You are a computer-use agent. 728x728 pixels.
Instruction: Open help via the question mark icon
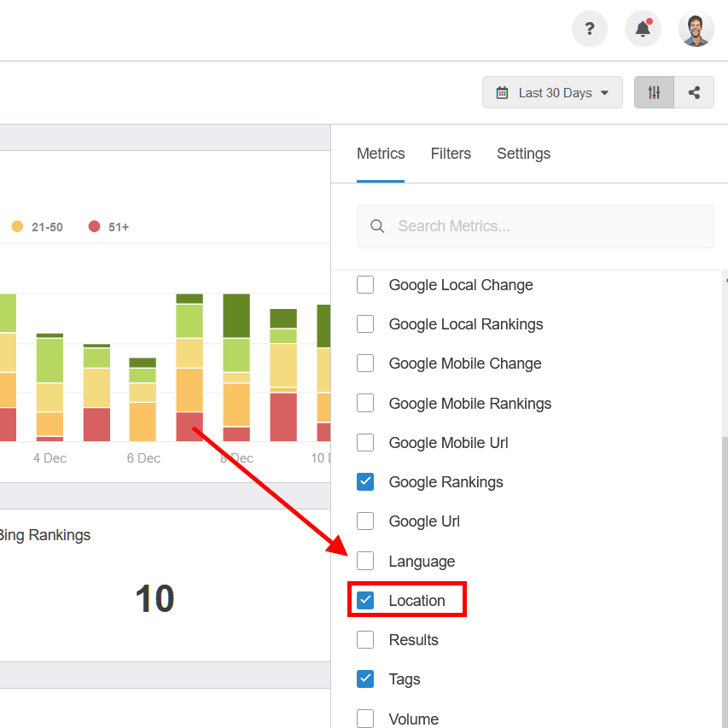click(589, 28)
